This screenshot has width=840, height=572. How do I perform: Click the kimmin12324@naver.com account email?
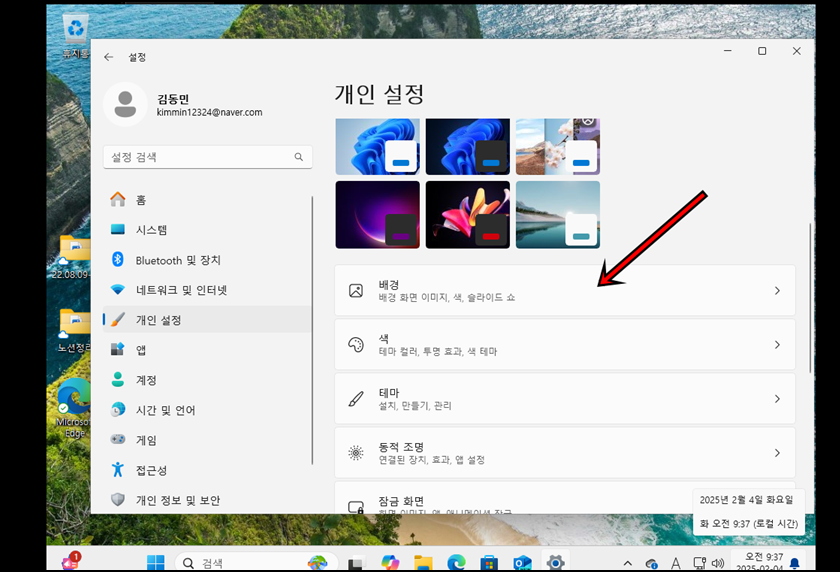tap(209, 112)
